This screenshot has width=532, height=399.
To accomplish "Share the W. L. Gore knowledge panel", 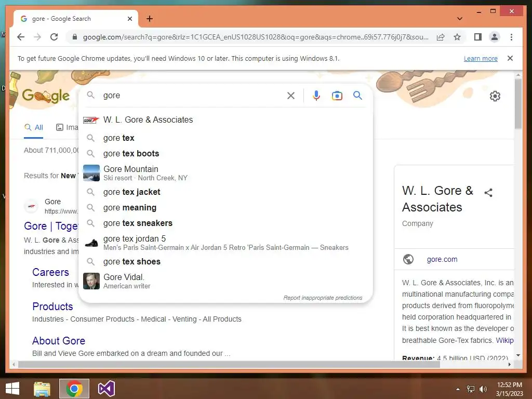I will coord(488,193).
